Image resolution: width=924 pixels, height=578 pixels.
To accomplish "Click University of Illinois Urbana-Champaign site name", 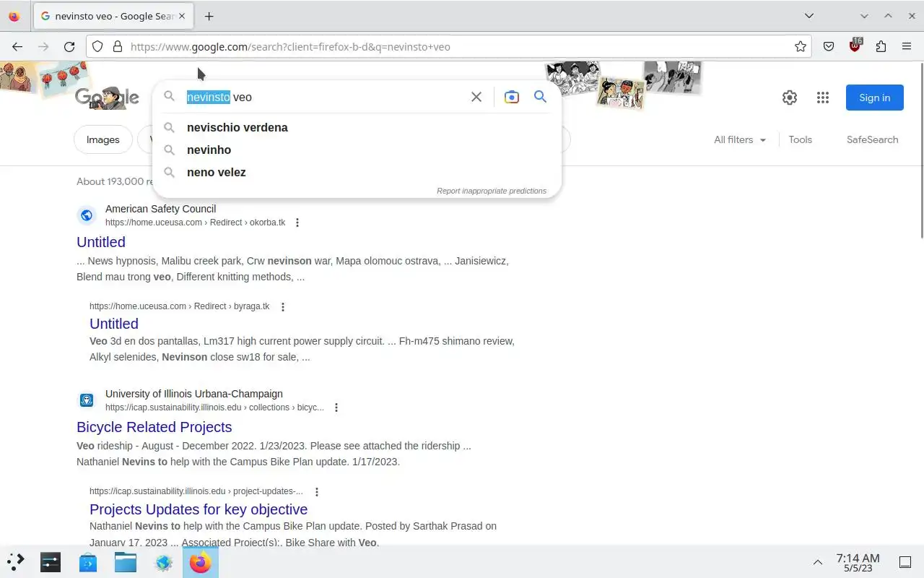I will (194, 394).
